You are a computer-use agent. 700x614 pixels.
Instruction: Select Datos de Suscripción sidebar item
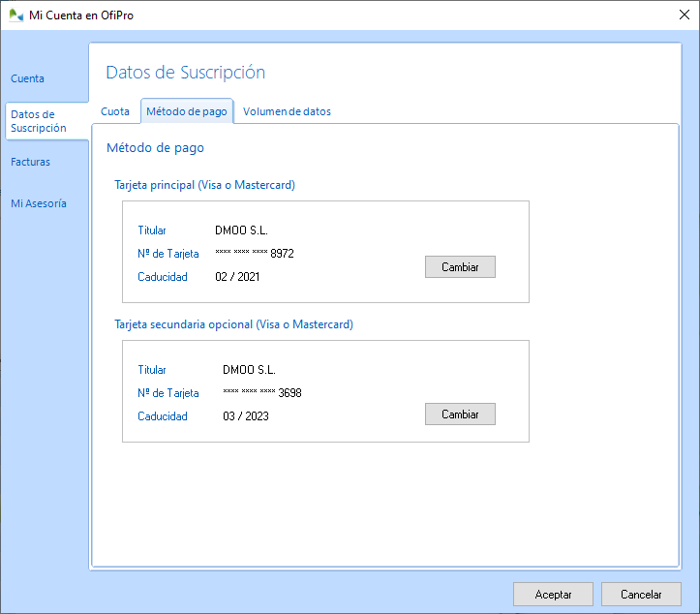(x=39, y=121)
